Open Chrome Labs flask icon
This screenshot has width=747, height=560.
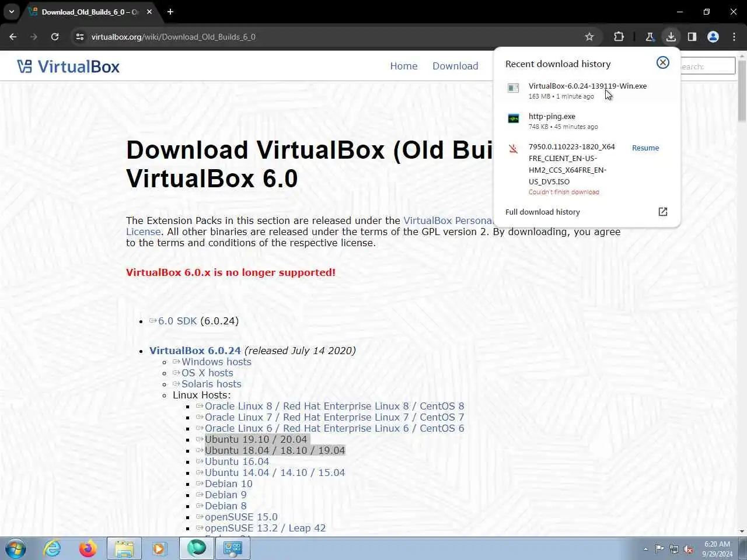pos(650,37)
